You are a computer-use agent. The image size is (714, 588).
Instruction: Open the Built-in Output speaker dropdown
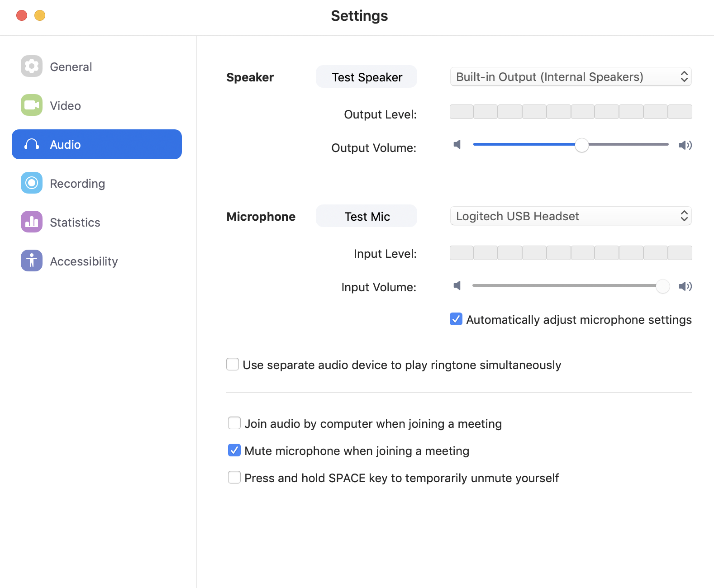click(x=571, y=77)
